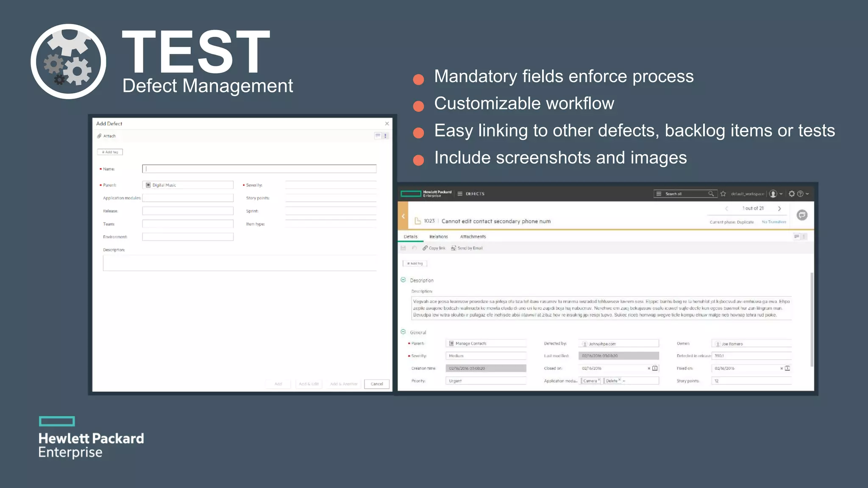Expand the dropdown next to help icon
The width and height of the screenshot is (868, 488).
click(x=807, y=194)
